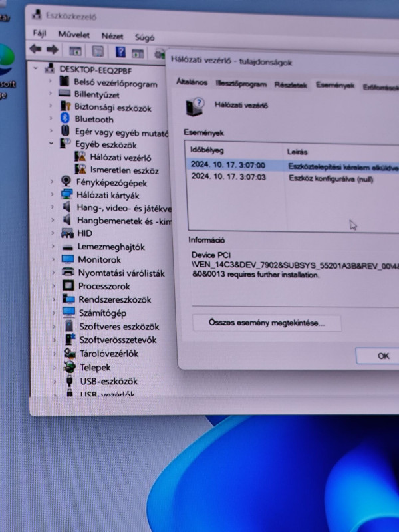Click the USB-eszközök plug icon
The width and height of the screenshot is (399, 532).
point(70,380)
